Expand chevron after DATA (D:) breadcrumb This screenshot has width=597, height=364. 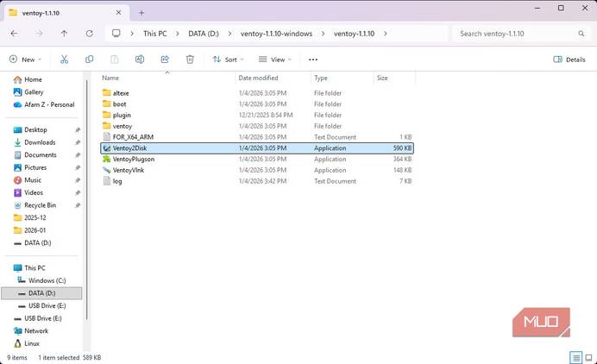click(x=229, y=34)
